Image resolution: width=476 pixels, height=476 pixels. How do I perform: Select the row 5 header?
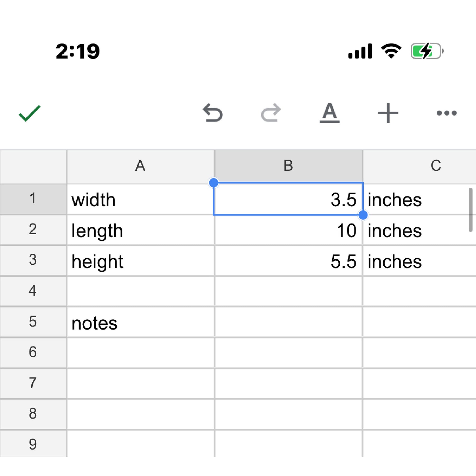coord(33,322)
